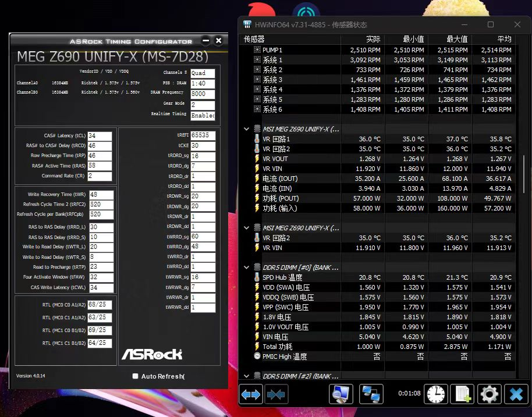The height and width of the screenshot is (417, 532).
Task: Click the Row Precharge Time (tRP) field
Action: pyautogui.click(x=100, y=156)
